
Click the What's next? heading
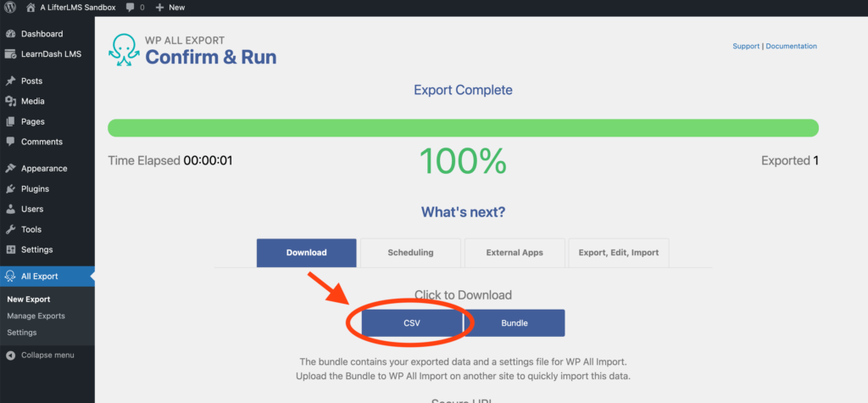click(463, 212)
